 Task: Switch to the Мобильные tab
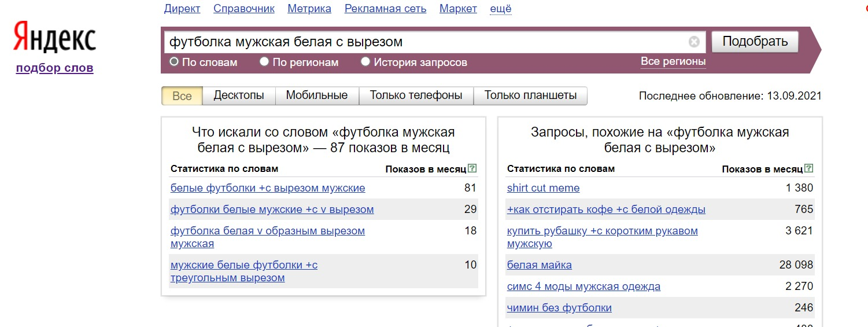coord(317,95)
